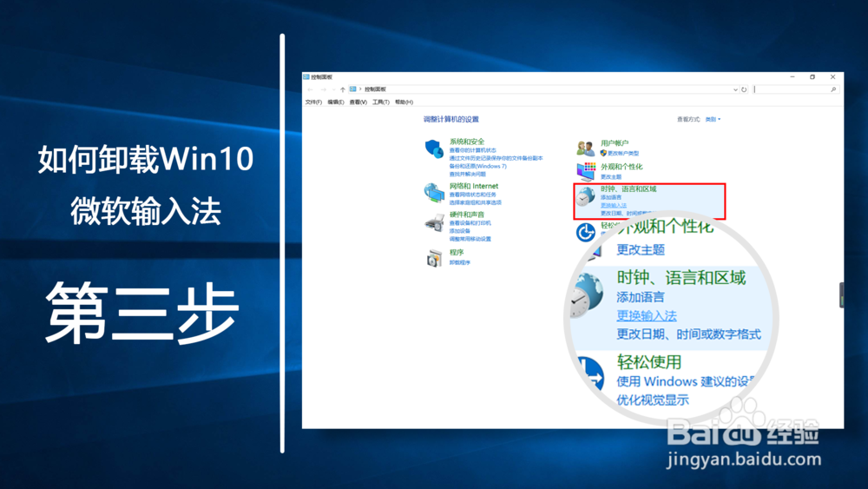Open the System and Security shield icon

[x=434, y=149]
